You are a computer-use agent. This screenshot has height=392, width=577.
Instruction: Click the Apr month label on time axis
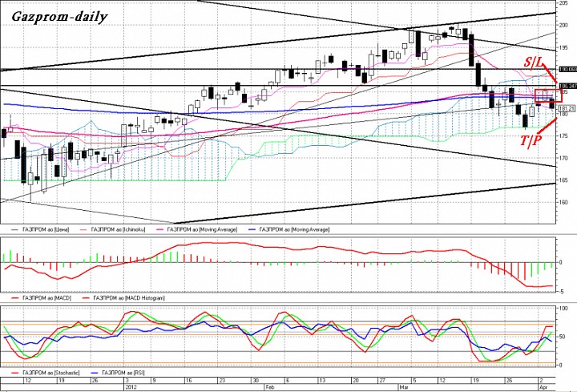point(543,387)
